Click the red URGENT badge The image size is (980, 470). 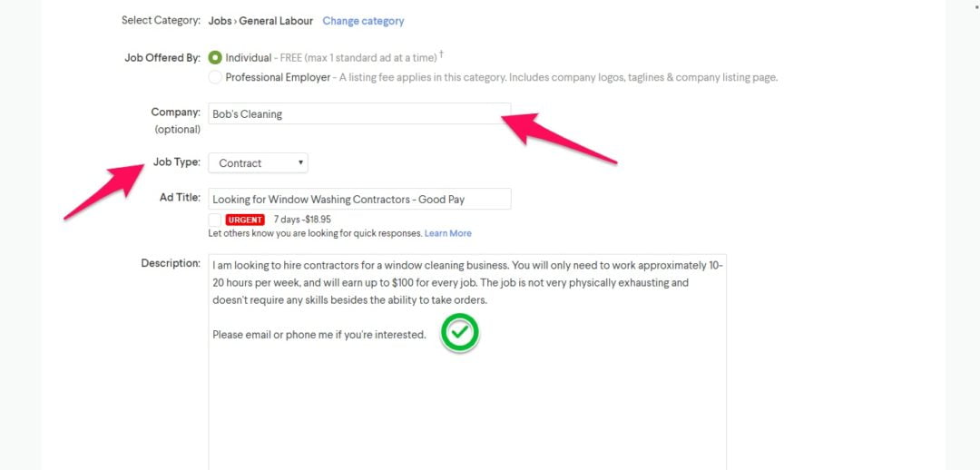click(x=245, y=220)
